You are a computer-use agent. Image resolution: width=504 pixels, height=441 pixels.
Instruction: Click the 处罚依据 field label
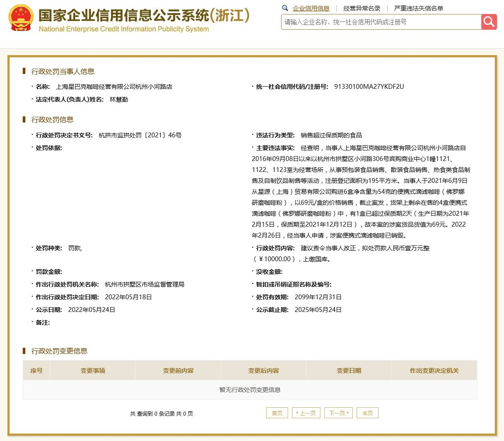49,148
